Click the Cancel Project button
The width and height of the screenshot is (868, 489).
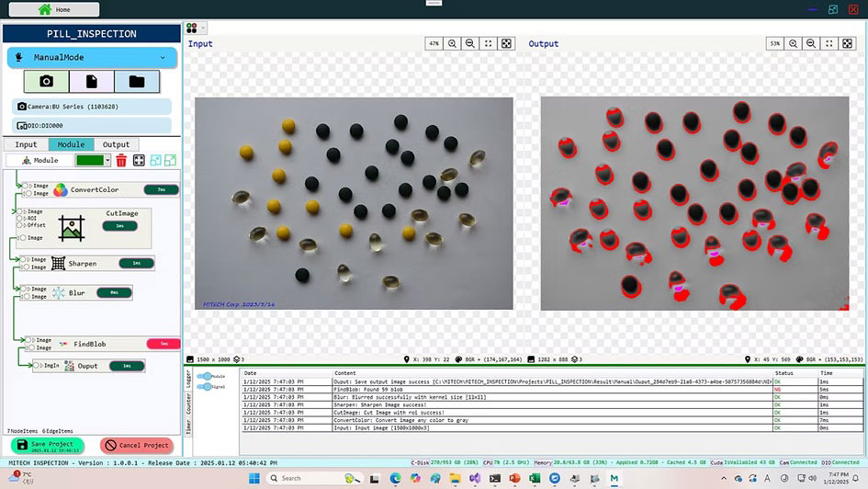136,446
